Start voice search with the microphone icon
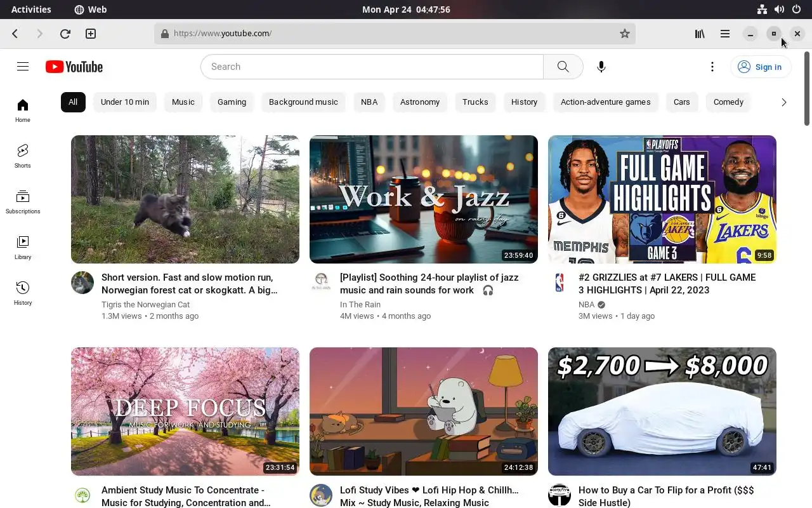Image resolution: width=812 pixels, height=508 pixels. pos(601,67)
